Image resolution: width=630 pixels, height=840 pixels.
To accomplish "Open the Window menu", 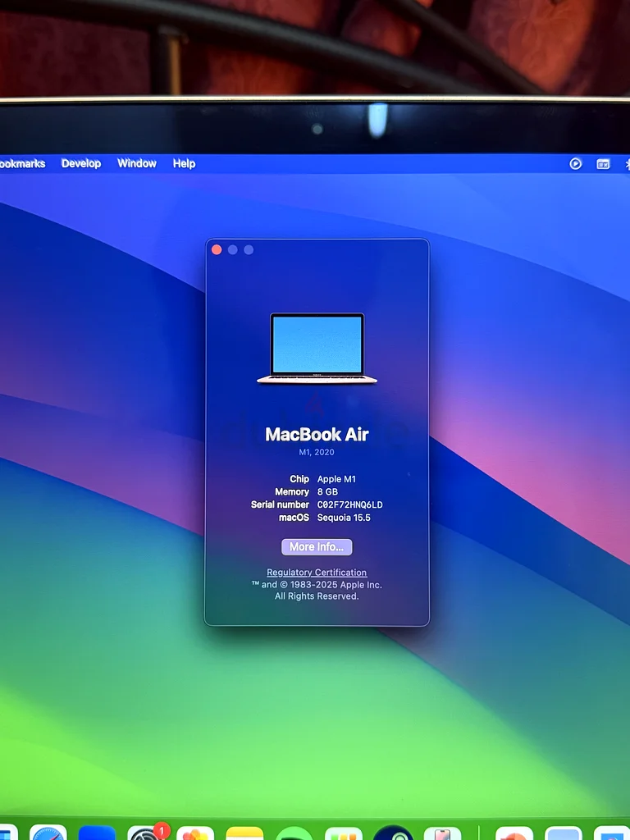I will pos(137,163).
